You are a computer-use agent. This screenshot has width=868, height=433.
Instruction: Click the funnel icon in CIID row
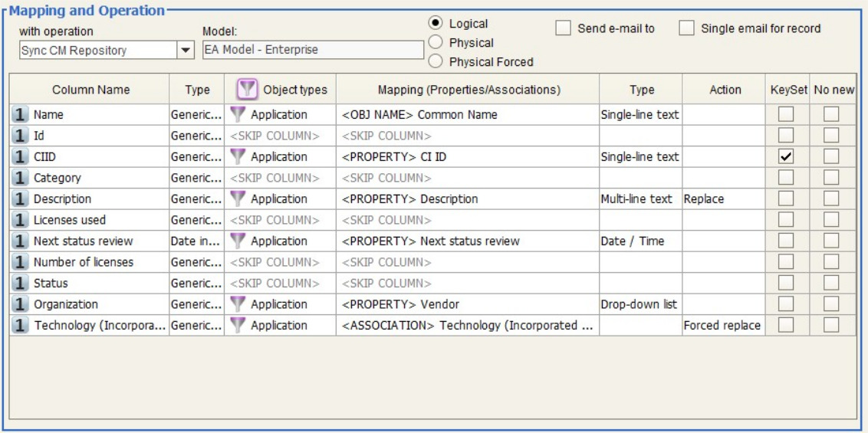point(238,157)
